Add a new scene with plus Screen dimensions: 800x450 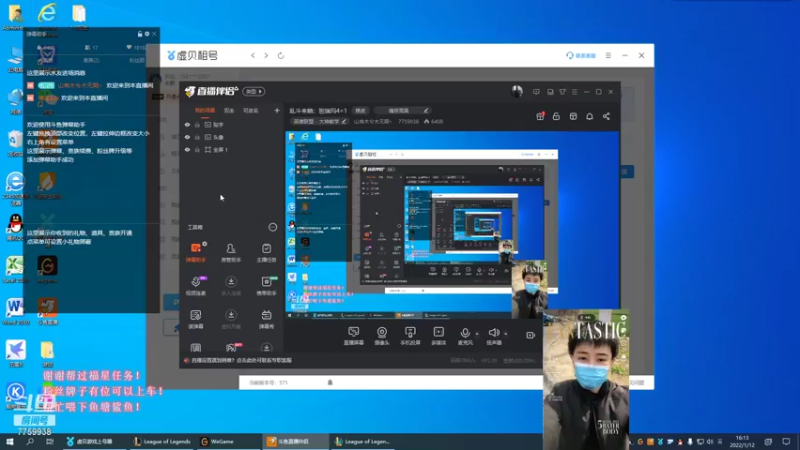(277, 110)
